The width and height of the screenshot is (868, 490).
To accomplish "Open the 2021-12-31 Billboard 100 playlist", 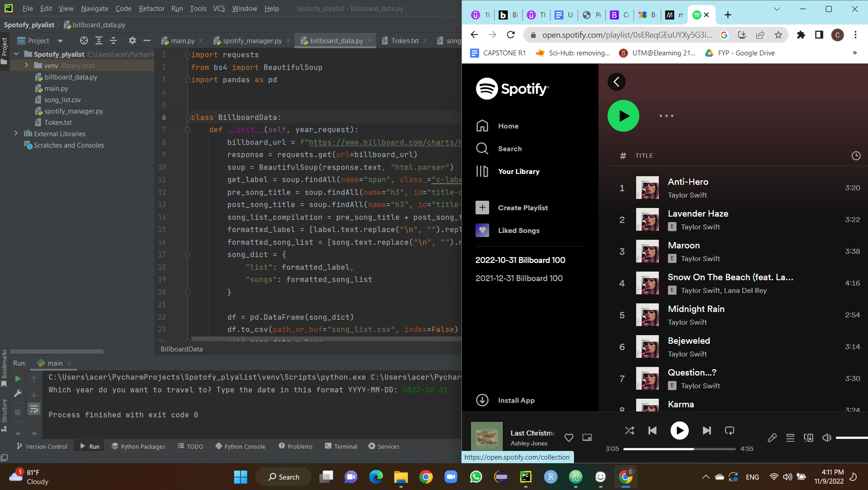I will 519,278.
